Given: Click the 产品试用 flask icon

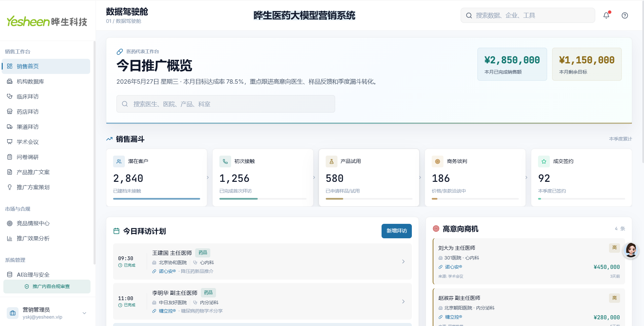Looking at the screenshot, I should pyautogui.click(x=331, y=161).
